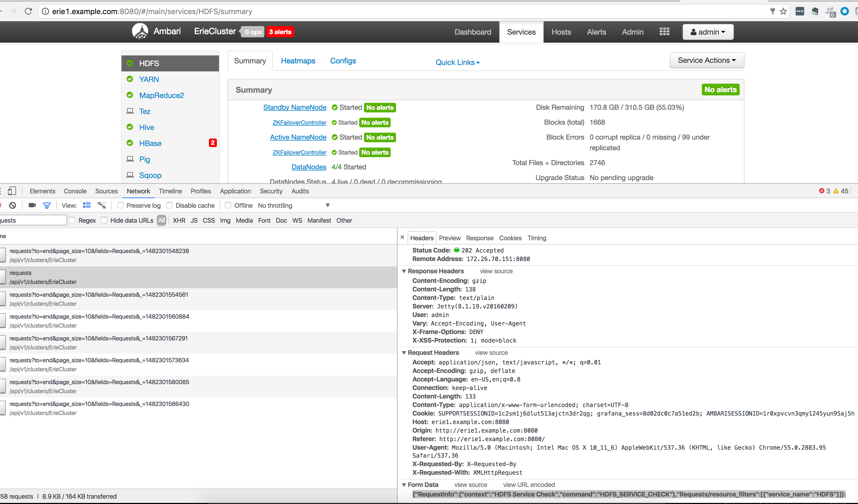Click the Ambari logo icon
Image resolution: width=858 pixels, height=504 pixels.
pyautogui.click(x=140, y=31)
